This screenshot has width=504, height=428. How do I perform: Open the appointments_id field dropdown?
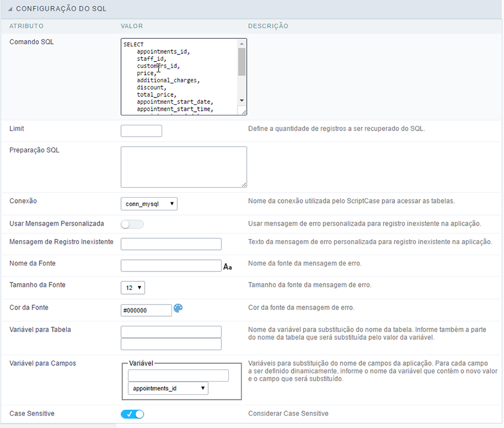point(168,389)
